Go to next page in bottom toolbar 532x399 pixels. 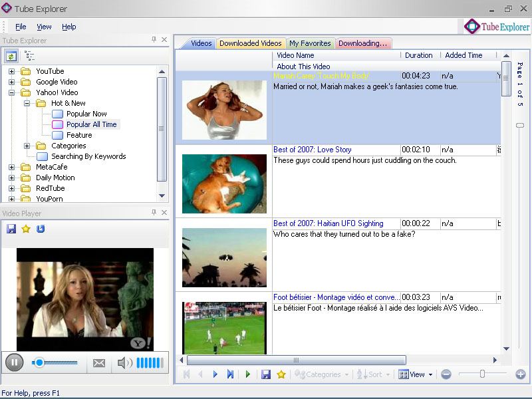coord(215,374)
